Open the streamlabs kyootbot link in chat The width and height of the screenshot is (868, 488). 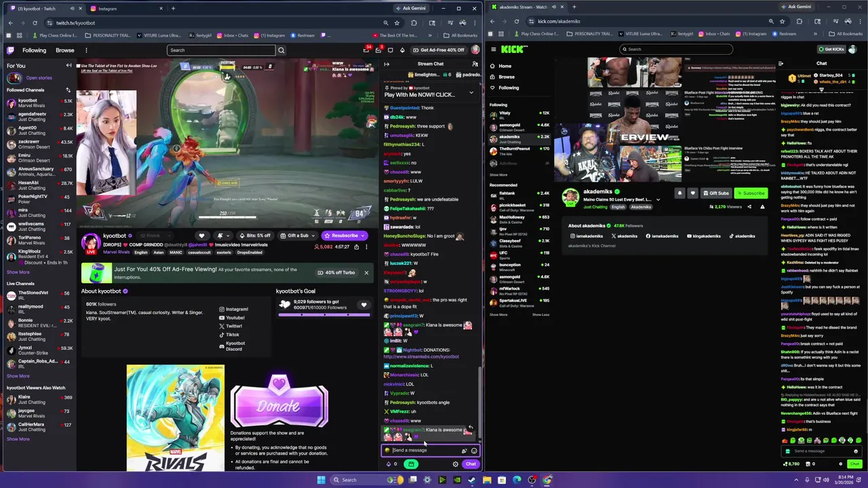[421, 357]
